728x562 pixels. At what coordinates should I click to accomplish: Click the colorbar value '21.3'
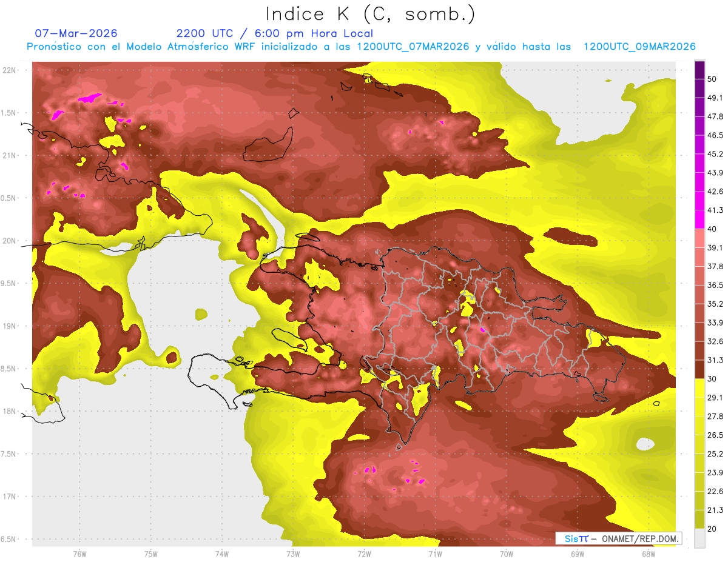point(715,510)
